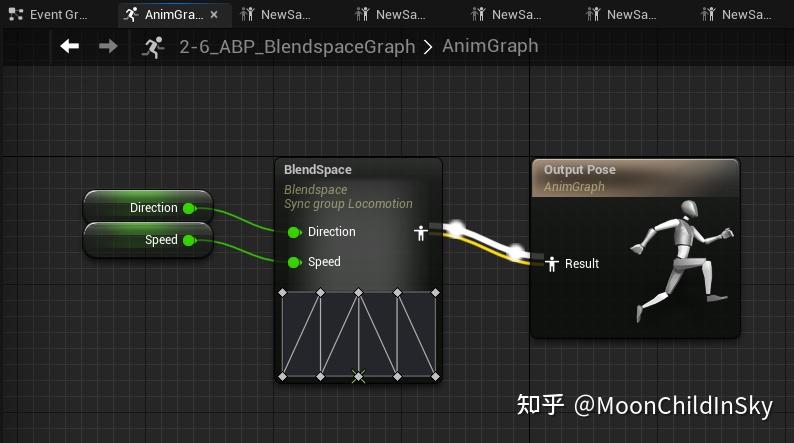Viewport: 794px width, 443px height.
Task: Click the breadcrumb chevron separator
Action: [x=428, y=47]
